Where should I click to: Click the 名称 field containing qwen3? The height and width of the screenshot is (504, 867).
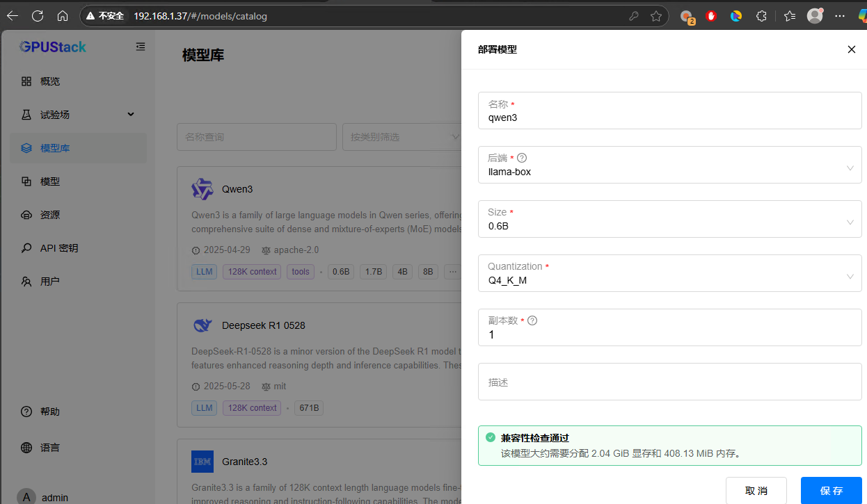[669, 111]
